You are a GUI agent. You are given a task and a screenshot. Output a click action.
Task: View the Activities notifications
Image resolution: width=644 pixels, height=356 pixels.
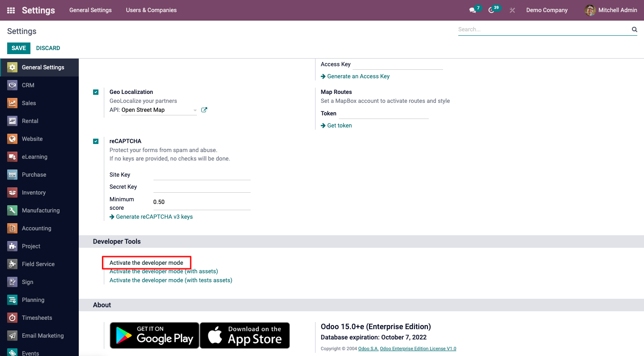click(491, 10)
